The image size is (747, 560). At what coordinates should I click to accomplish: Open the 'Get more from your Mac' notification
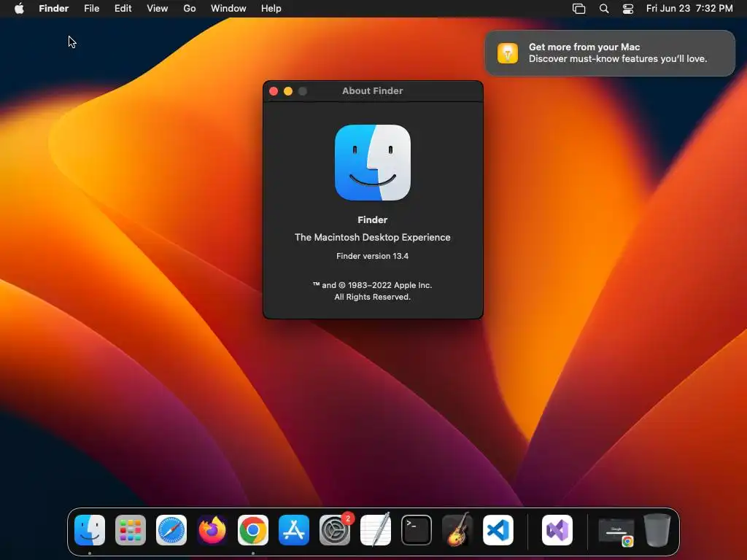[610, 52]
